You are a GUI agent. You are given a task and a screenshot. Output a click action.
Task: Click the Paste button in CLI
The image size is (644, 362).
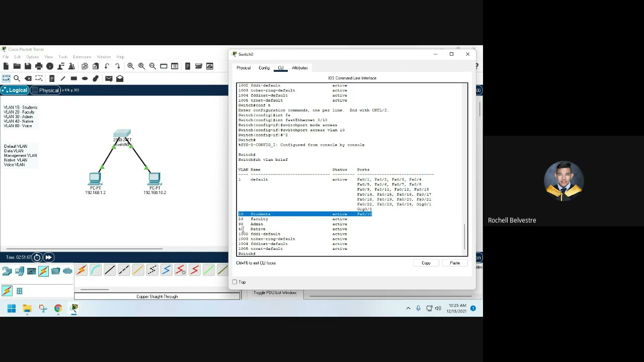[455, 263]
